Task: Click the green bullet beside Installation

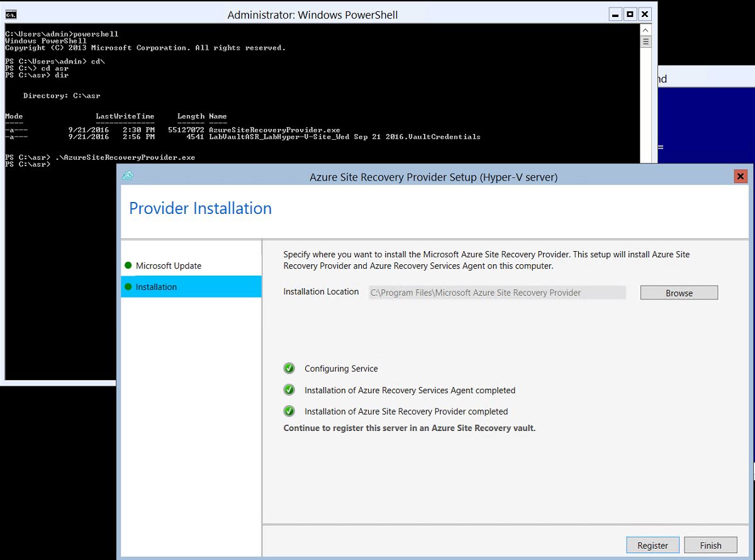Action: 128,287
